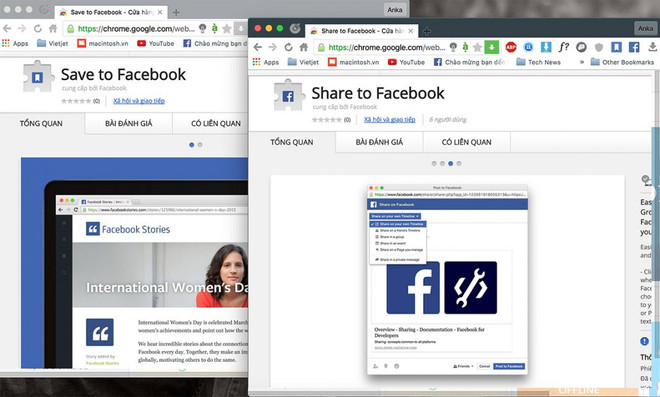Select the active third carousel dot in Share to Facebook

(x=450, y=163)
